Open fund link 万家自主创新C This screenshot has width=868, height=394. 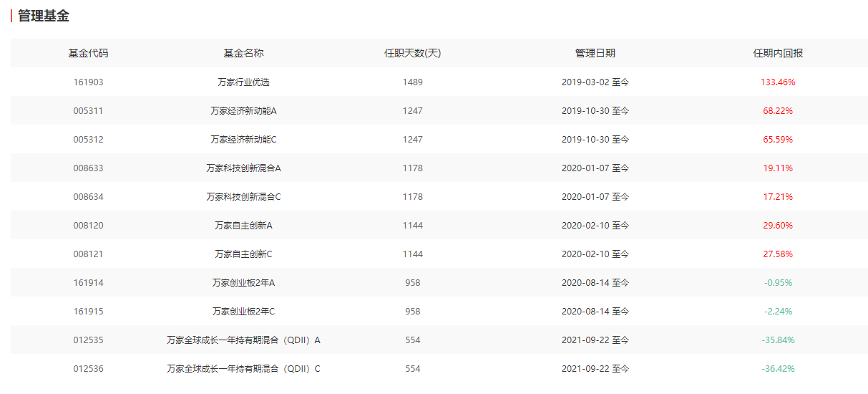243,254
